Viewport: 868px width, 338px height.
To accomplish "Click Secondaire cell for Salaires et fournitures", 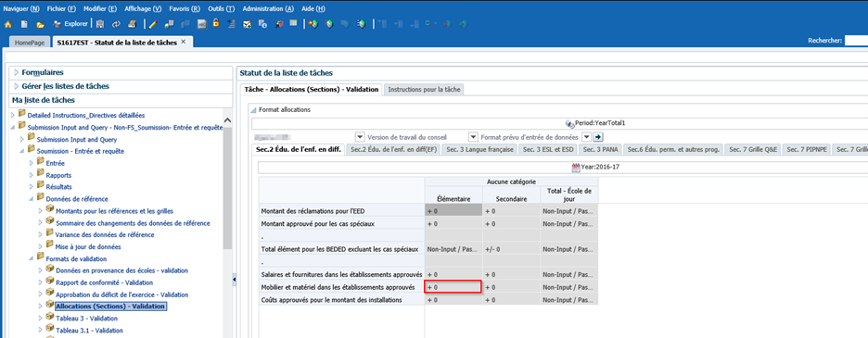I will click(511, 274).
